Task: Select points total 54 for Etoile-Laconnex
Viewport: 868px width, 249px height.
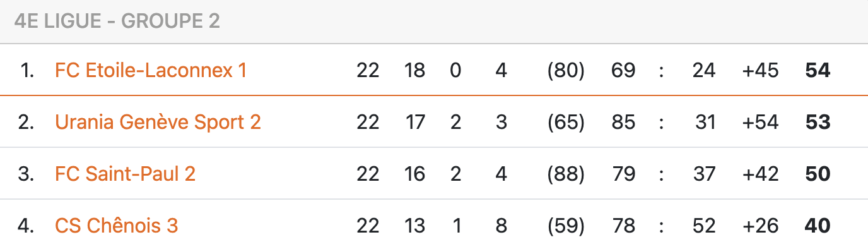Action: click(x=818, y=70)
